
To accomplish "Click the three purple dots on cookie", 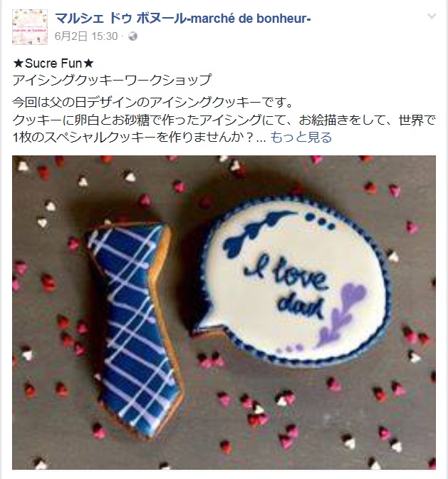I will pyautogui.click(x=289, y=348).
